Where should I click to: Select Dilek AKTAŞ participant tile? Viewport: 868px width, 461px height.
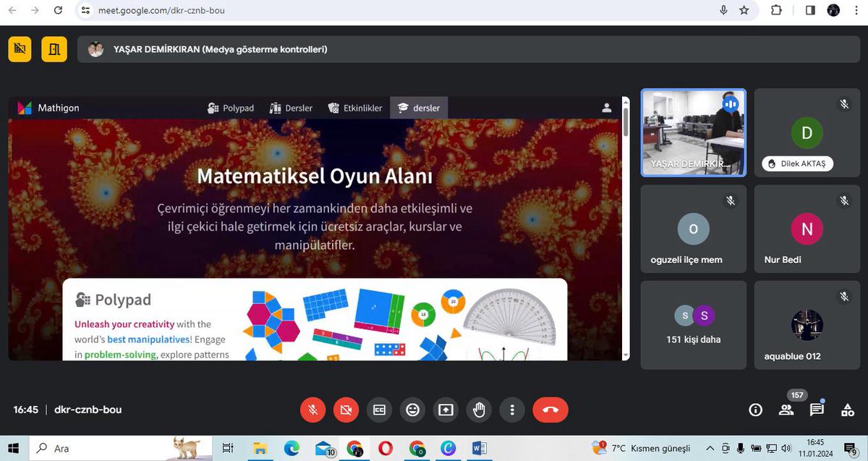[807, 132]
